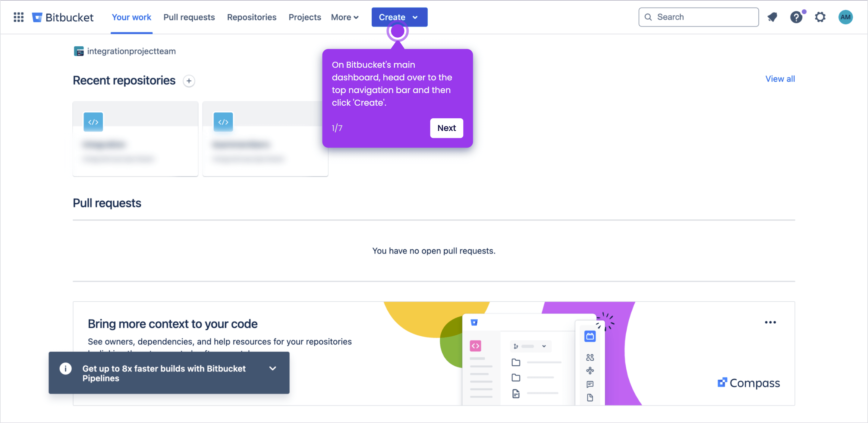The image size is (868, 423).
Task: Open the Projects nav item
Action: 305,17
